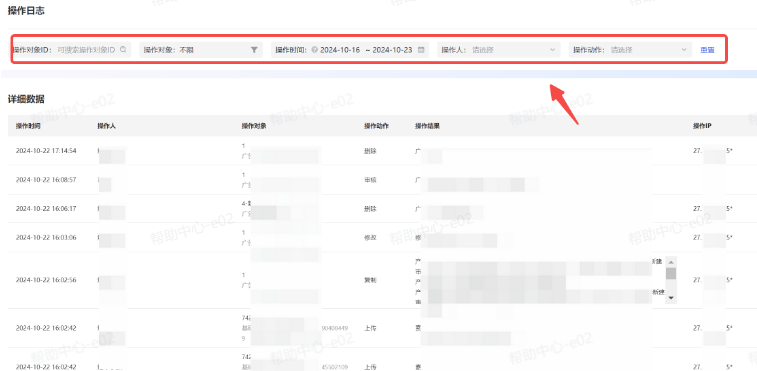
Task: Select the end date 2024-10-23
Action: (392, 50)
